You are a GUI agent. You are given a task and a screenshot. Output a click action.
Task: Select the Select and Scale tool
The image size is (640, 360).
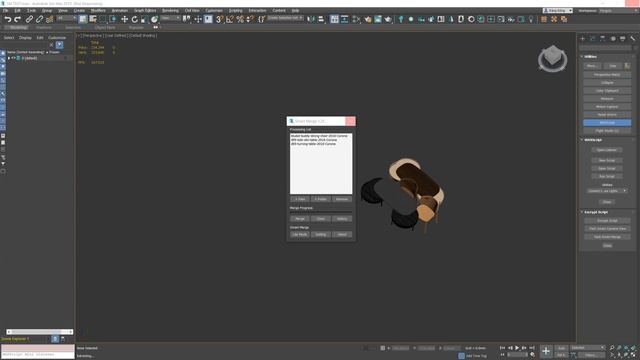(144, 19)
